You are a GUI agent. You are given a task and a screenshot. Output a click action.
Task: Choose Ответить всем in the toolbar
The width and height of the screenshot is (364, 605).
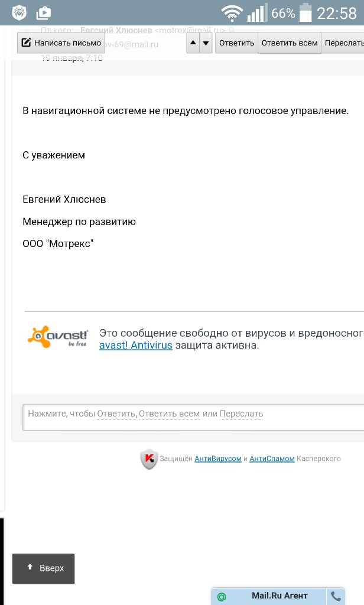click(290, 43)
